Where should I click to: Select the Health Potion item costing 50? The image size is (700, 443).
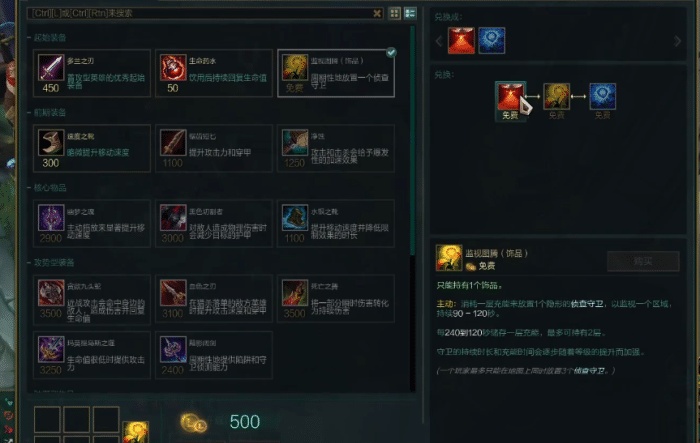(x=214, y=74)
